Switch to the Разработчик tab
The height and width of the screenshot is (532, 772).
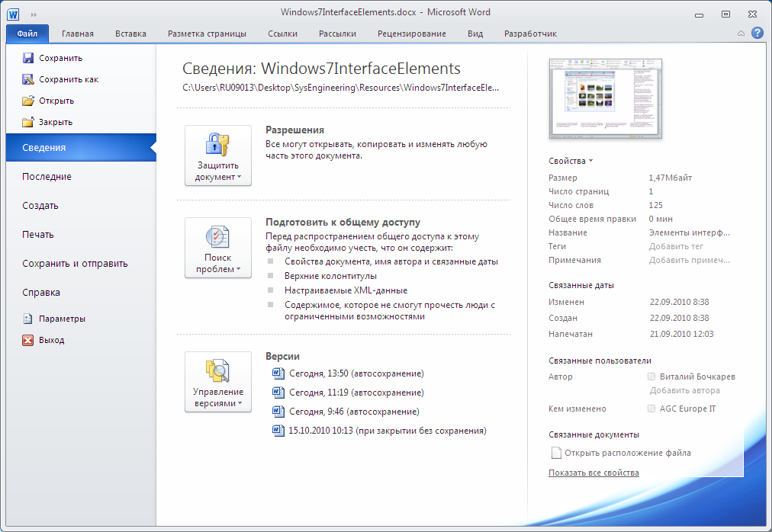point(530,34)
